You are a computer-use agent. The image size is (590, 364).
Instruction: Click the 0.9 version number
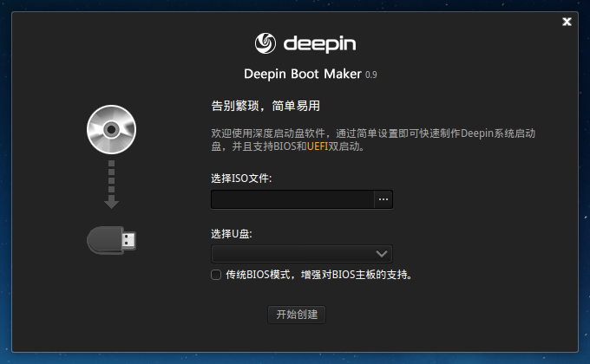(x=371, y=75)
